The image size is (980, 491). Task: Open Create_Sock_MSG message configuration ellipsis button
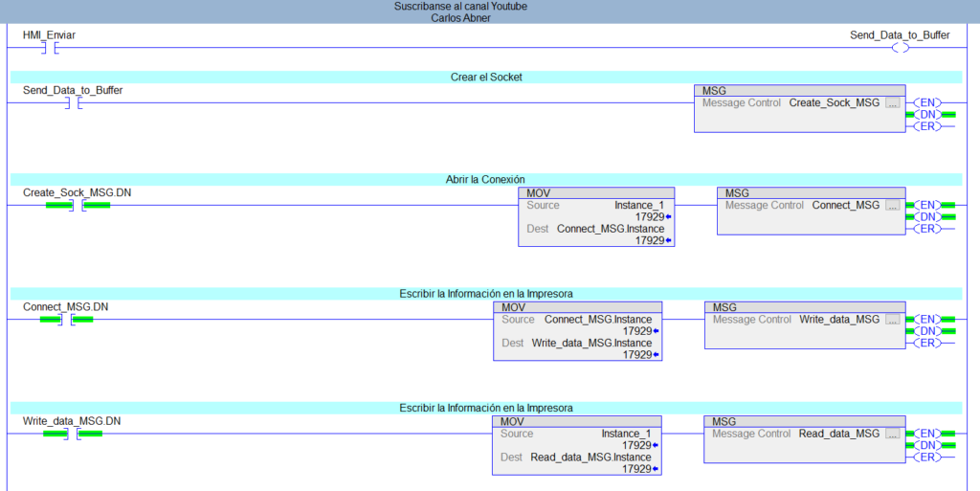893,102
